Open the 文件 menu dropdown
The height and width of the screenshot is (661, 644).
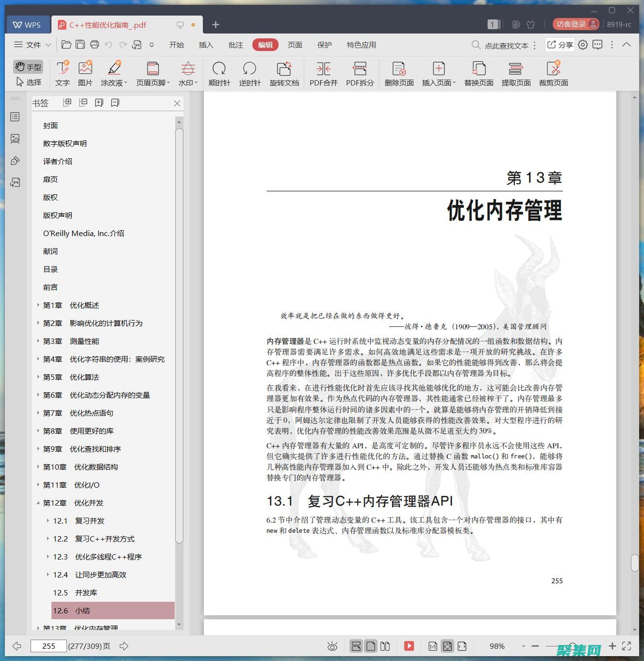[33, 45]
